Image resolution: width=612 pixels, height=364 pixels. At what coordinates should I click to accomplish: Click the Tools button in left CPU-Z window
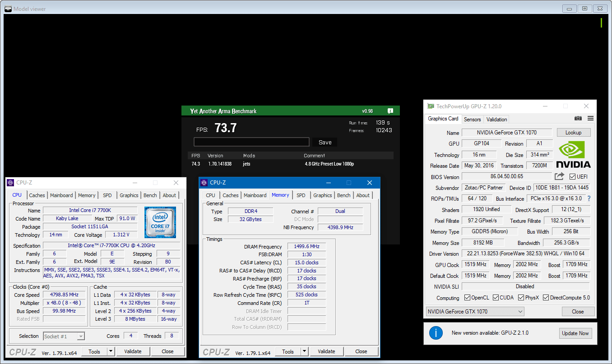pyautogui.click(x=94, y=351)
